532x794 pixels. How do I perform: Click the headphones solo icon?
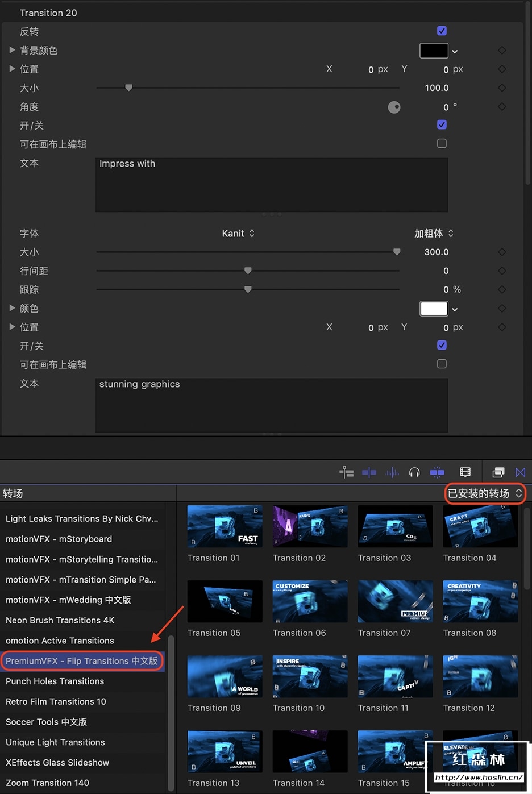[x=414, y=472]
